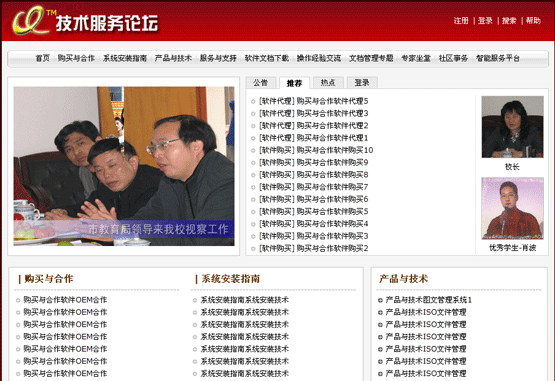Click the 市教育局领导来我校视察工作 slideshow image
Screen dimensions: 555x381
click(x=124, y=166)
